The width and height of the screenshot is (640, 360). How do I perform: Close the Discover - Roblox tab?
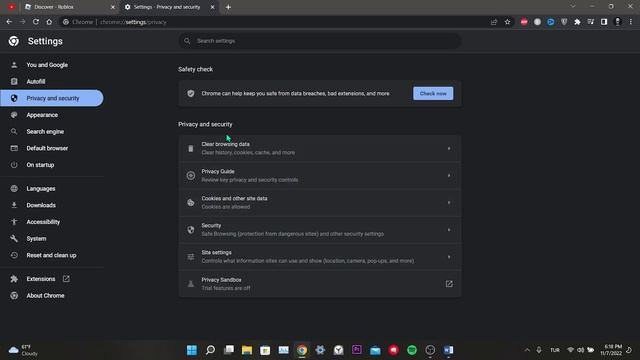point(113,7)
